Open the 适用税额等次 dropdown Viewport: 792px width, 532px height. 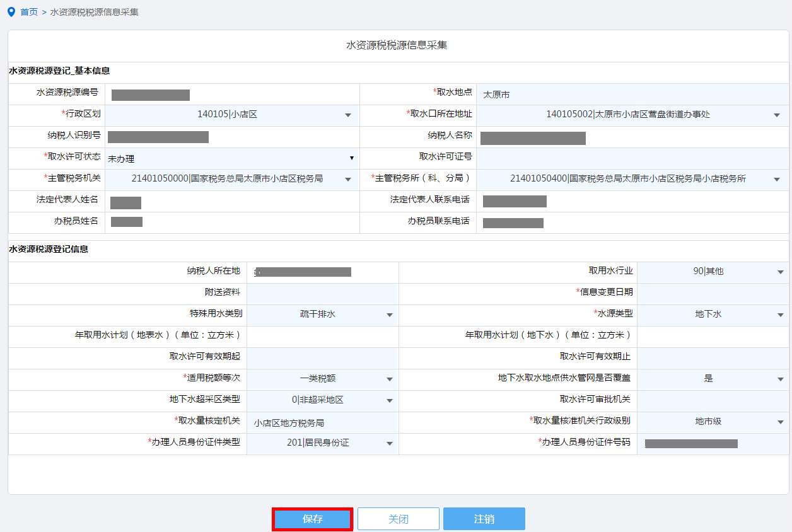pyautogui.click(x=322, y=379)
